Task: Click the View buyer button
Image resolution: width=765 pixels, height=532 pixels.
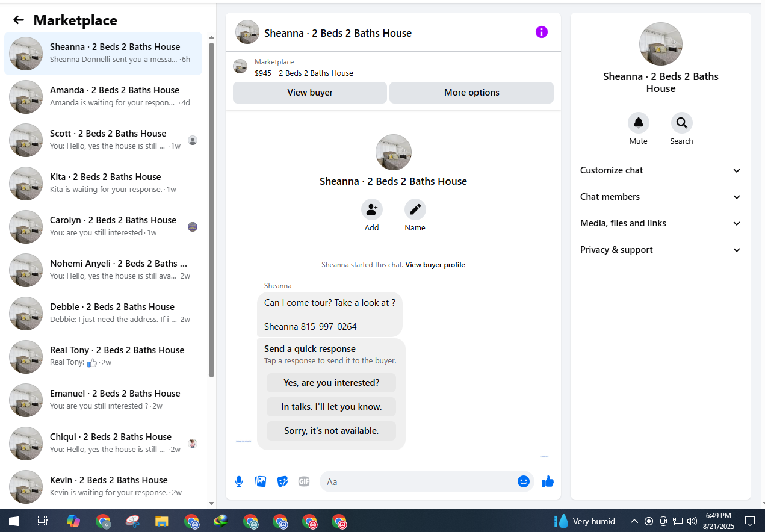Action: (310, 93)
